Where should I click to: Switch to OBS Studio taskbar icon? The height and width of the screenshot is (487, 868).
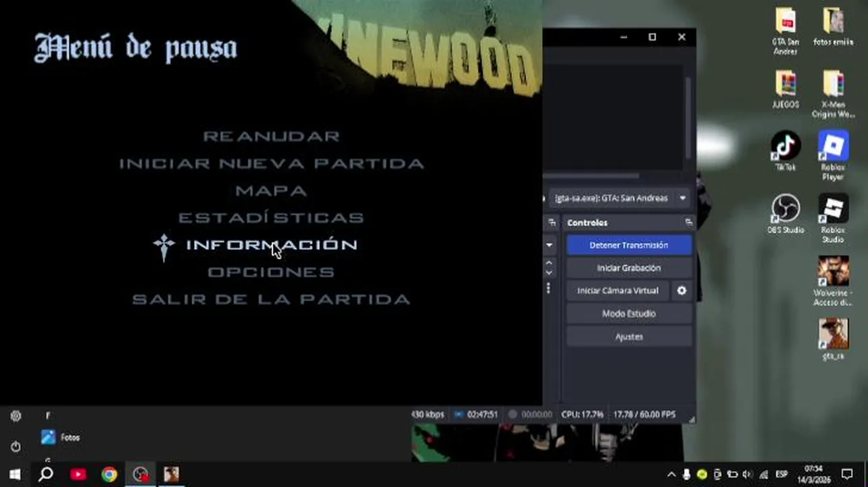(x=140, y=474)
